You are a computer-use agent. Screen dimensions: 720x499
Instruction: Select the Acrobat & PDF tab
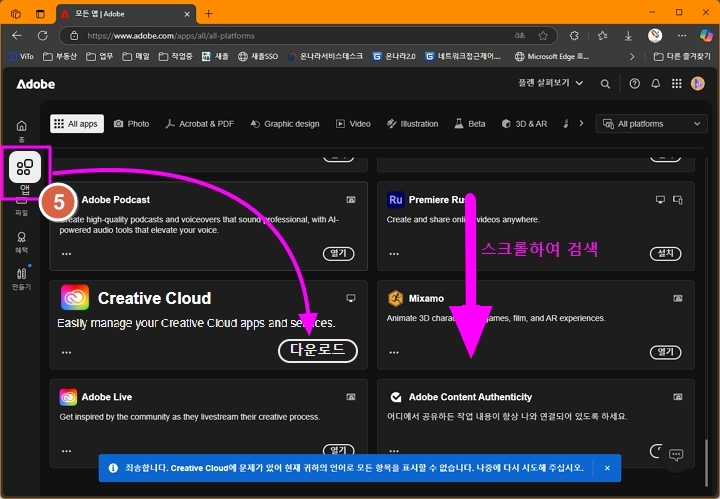(x=199, y=124)
